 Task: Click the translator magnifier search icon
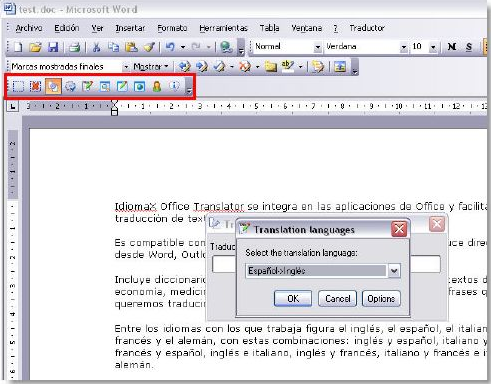point(105,87)
